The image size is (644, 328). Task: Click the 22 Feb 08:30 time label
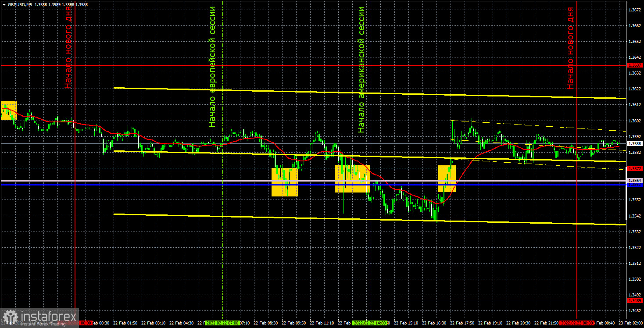[265, 323]
